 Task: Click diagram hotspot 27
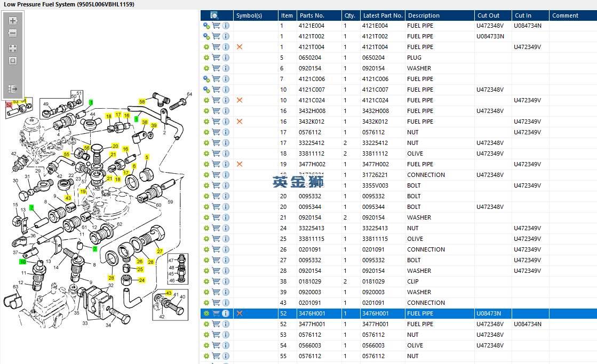pyautogui.click(x=160, y=252)
